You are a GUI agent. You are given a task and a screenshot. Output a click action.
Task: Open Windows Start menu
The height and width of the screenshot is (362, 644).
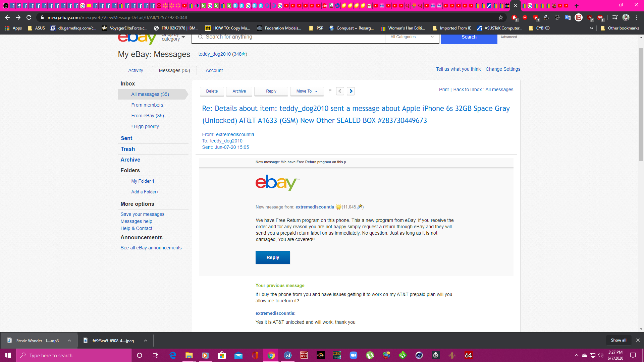click(x=8, y=355)
